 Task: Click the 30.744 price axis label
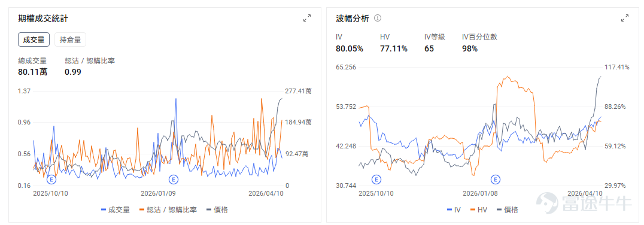pos(346,186)
